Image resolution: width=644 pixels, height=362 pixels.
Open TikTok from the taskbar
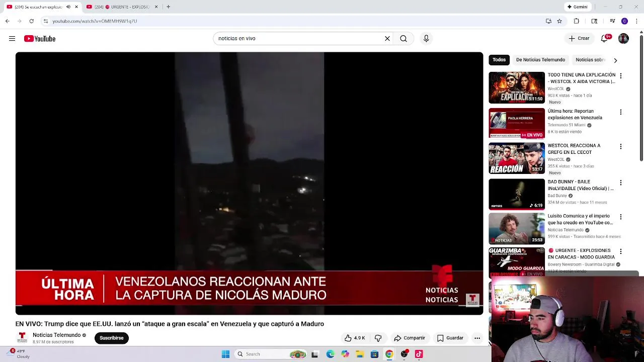pyautogui.click(x=419, y=354)
